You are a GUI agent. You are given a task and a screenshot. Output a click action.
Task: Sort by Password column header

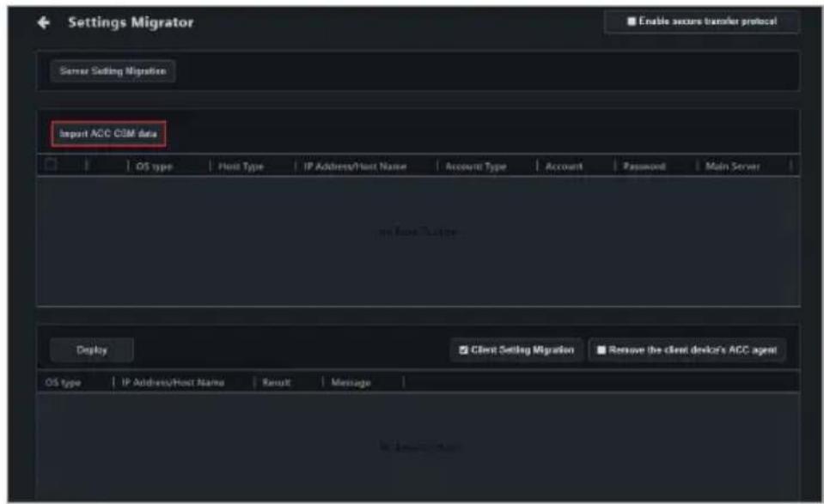(644, 167)
